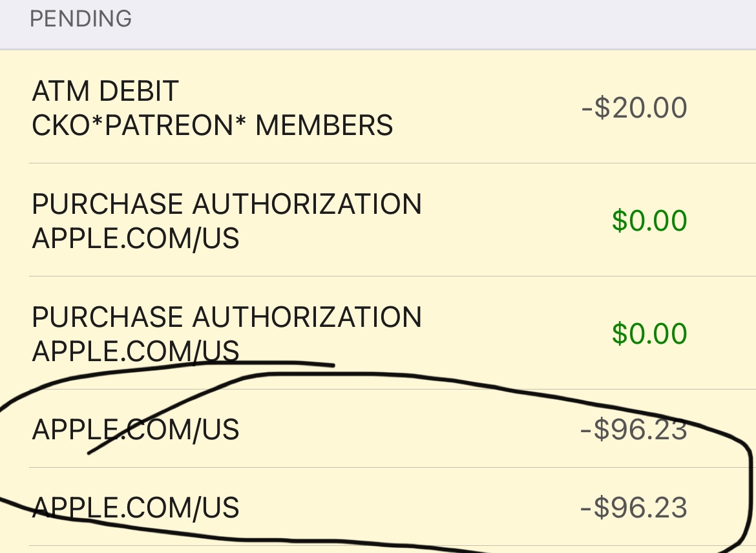Click the word DEBIT in first row
756x553 pixels.
(x=139, y=90)
